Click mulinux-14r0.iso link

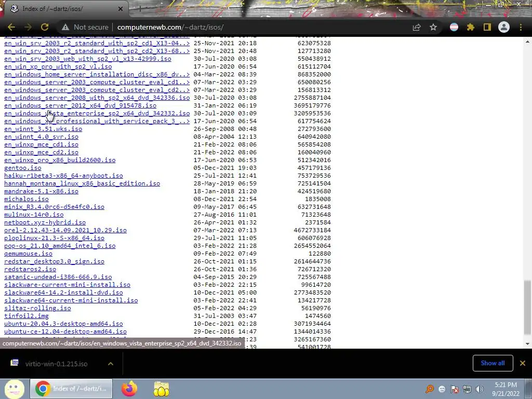34,215
